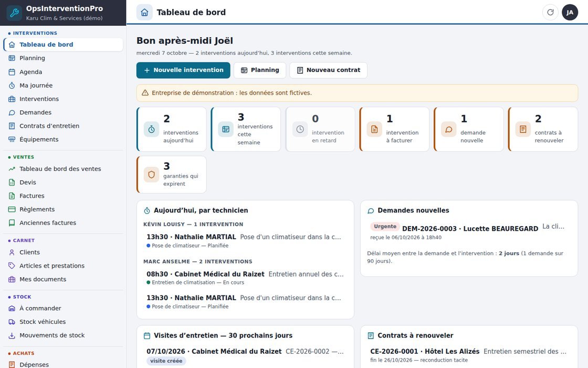
Task: Click the Nouvelle intervention button
Action: pyautogui.click(x=183, y=70)
